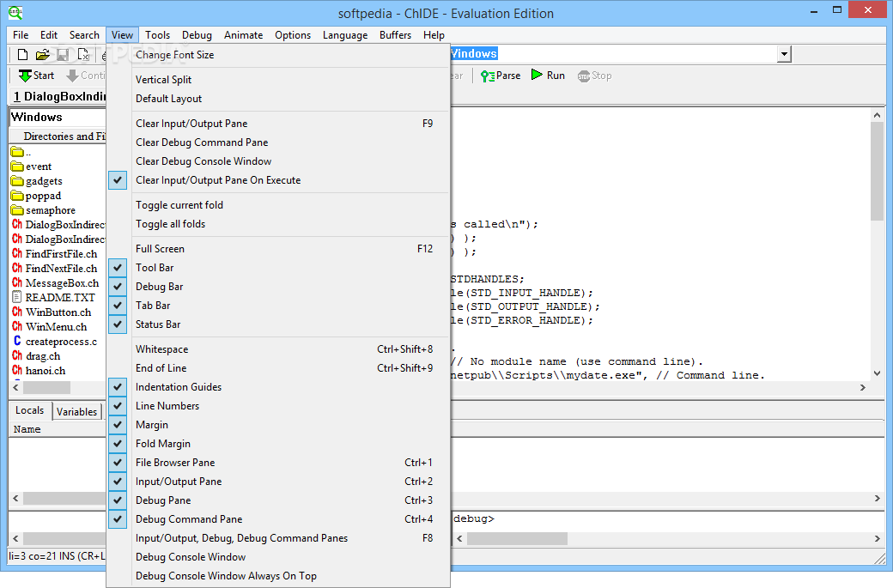Select the DialogBoxIndirect document tab

pos(59,96)
